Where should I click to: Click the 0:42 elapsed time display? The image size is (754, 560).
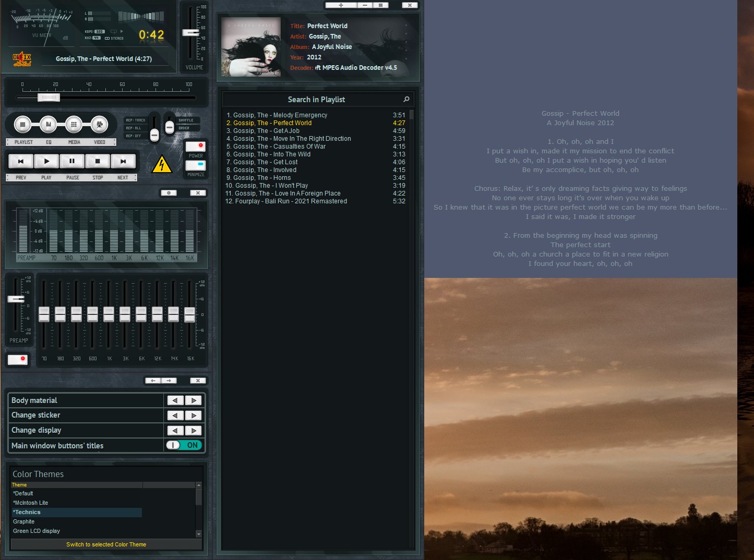pos(151,35)
